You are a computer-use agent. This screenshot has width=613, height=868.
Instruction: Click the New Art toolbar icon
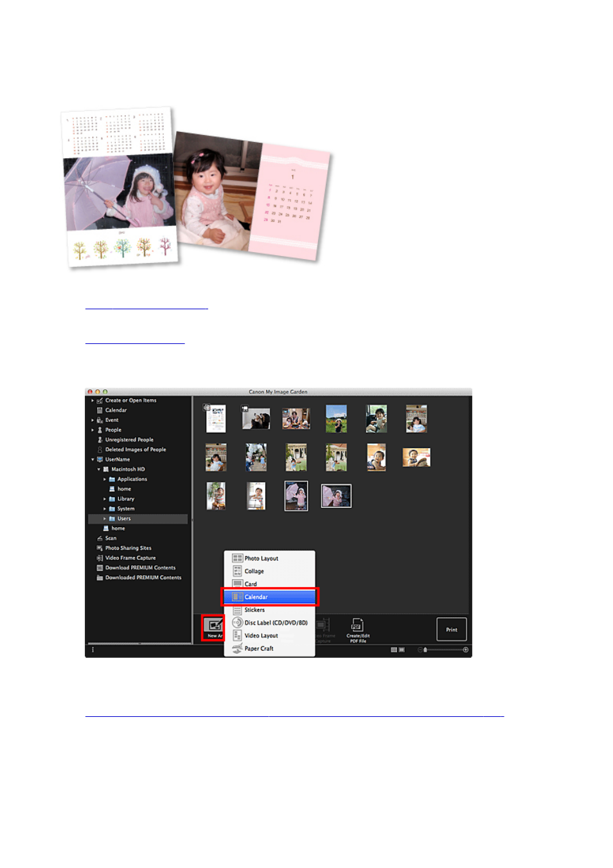click(x=213, y=628)
